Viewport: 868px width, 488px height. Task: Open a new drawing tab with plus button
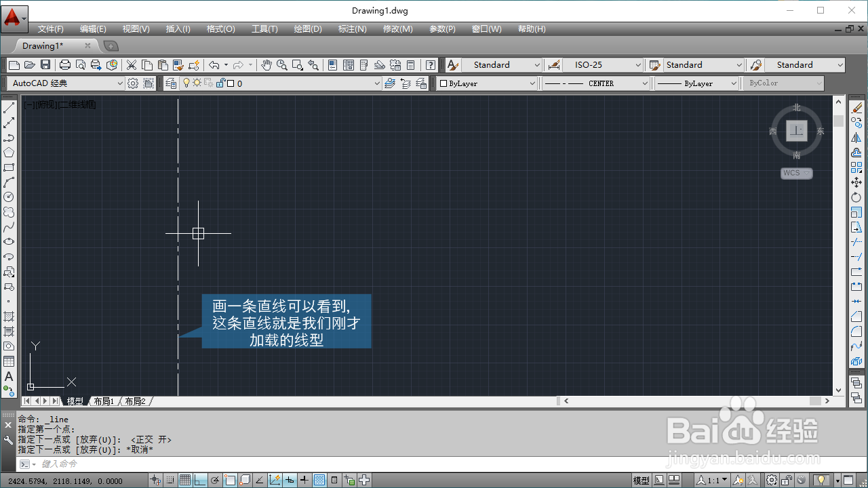pyautogui.click(x=111, y=45)
